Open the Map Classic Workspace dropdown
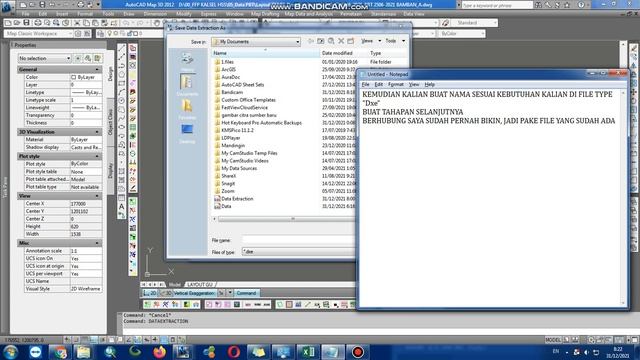Screen dimensions: 640x360 click(39, 33)
